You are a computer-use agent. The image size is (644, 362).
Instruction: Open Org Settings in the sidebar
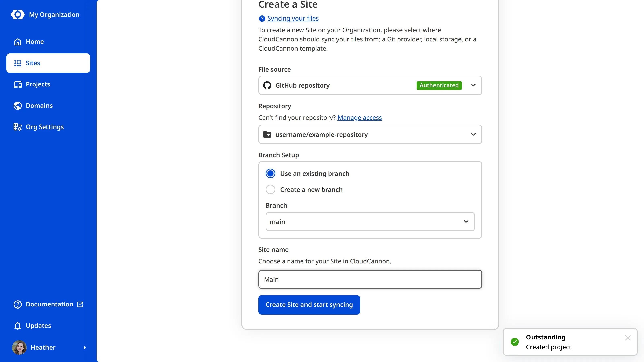point(48,127)
